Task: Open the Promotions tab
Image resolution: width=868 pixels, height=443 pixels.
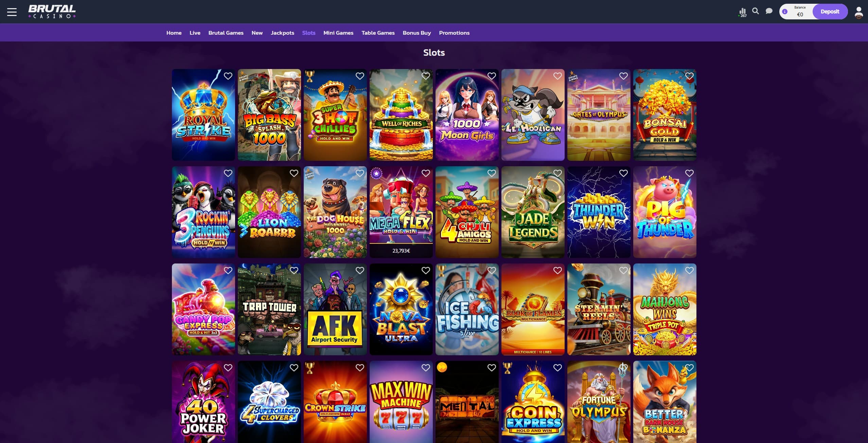Action: pos(454,33)
